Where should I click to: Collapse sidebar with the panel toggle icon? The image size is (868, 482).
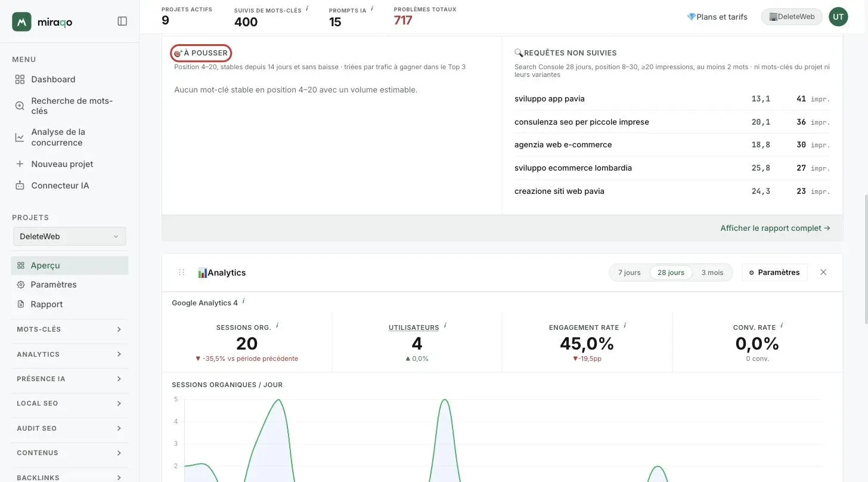pyautogui.click(x=122, y=21)
